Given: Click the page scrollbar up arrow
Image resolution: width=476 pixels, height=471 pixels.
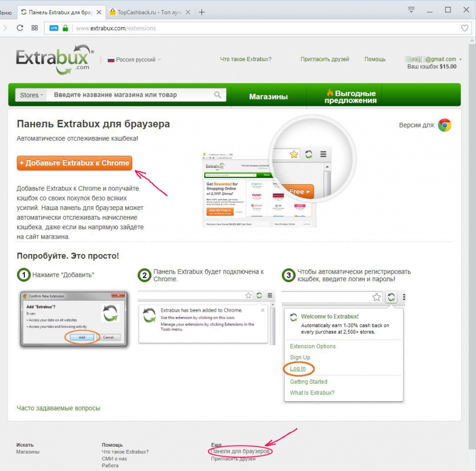Looking at the screenshot, I should point(472,41).
